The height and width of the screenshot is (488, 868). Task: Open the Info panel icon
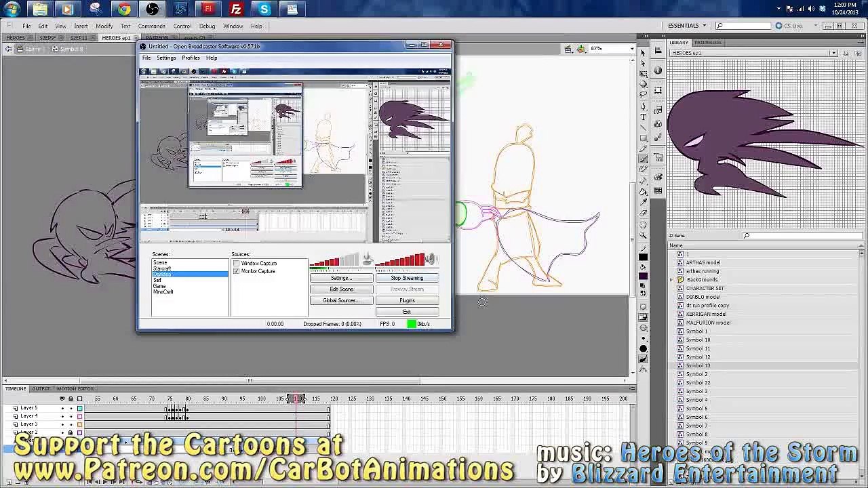click(658, 70)
